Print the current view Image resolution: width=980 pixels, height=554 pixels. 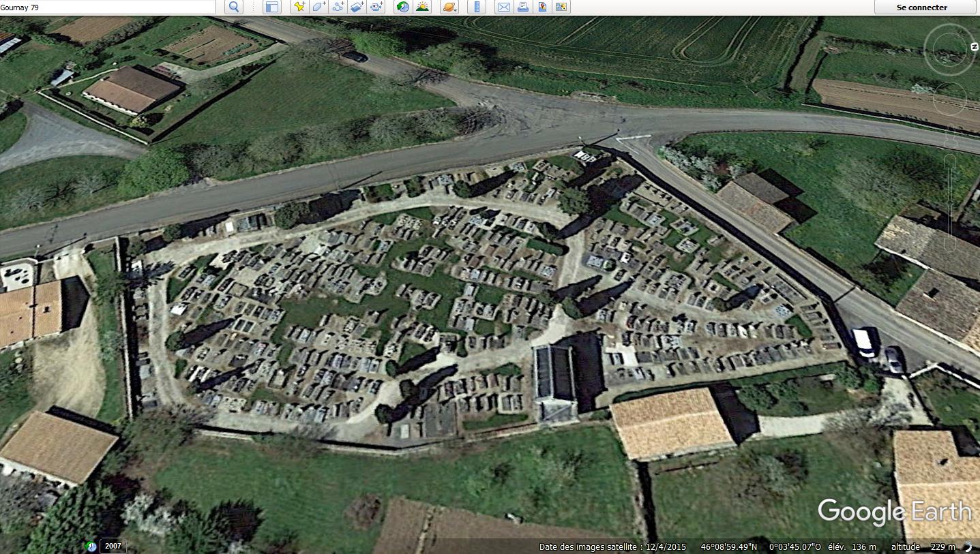pos(523,7)
